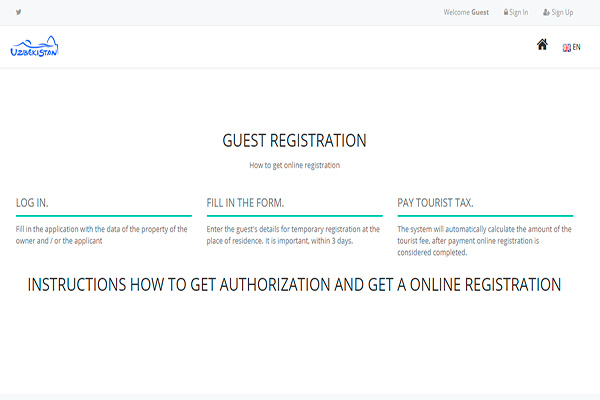Click the word Welcome in the top bar
600x400 pixels.
coord(456,12)
